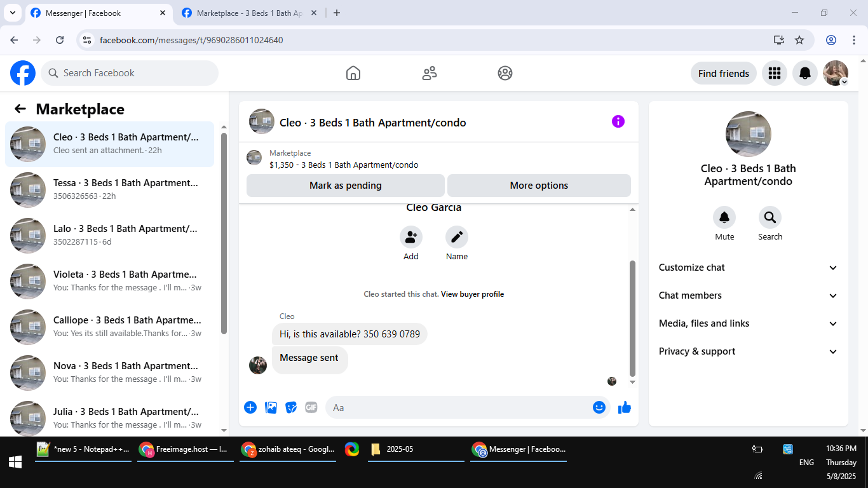Image resolution: width=868 pixels, height=488 pixels.
Task: Reload the page with the refresh icon
Action: tap(60, 40)
